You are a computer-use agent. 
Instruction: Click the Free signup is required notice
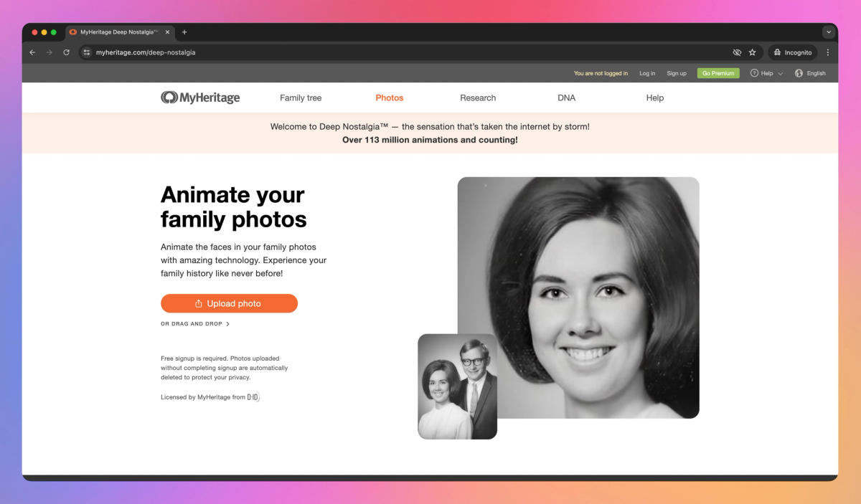[225, 368]
